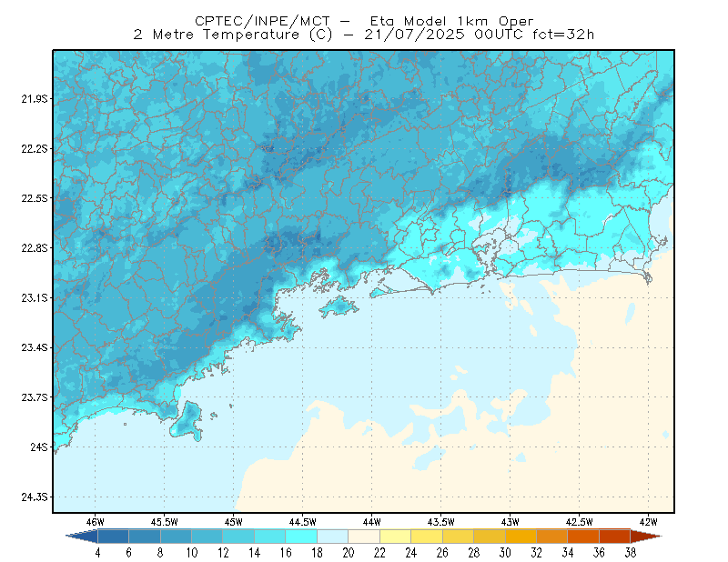Click the 28–30 °C legend color swatch
This screenshot has width=728, height=562.
click(x=490, y=537)
